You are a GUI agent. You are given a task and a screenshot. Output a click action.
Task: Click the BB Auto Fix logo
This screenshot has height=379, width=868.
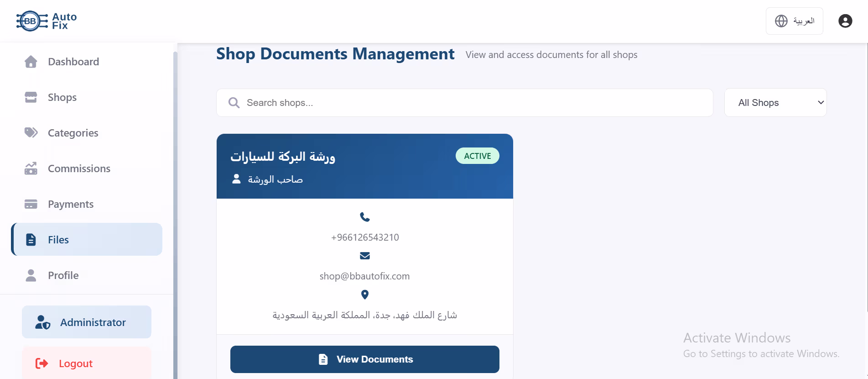click(47, 21)
